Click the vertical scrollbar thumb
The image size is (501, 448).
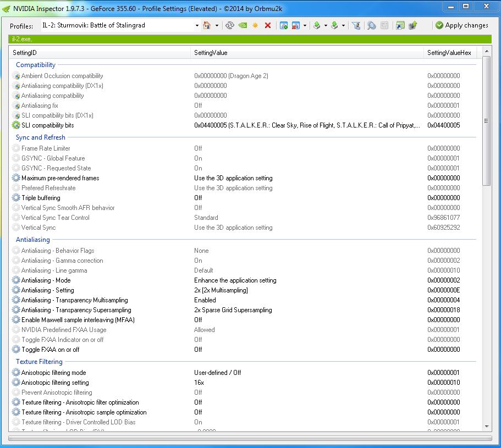point(486,121)
